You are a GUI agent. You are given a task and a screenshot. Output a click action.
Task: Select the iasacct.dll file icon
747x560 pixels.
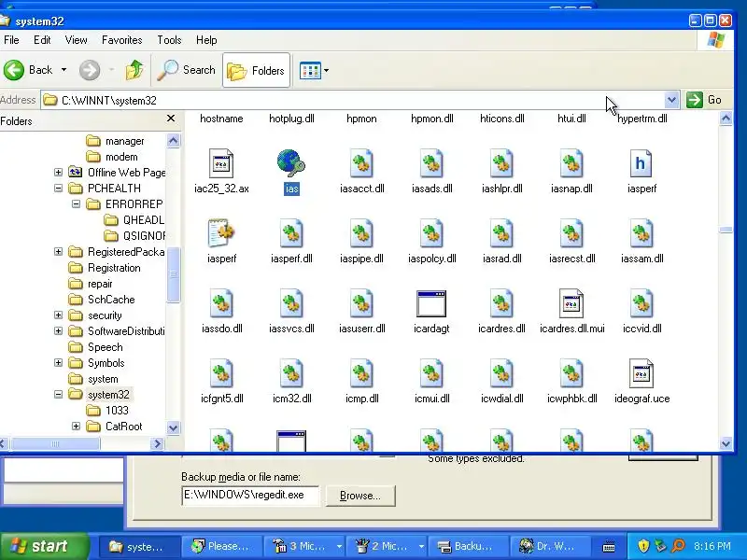click(361, 163)
